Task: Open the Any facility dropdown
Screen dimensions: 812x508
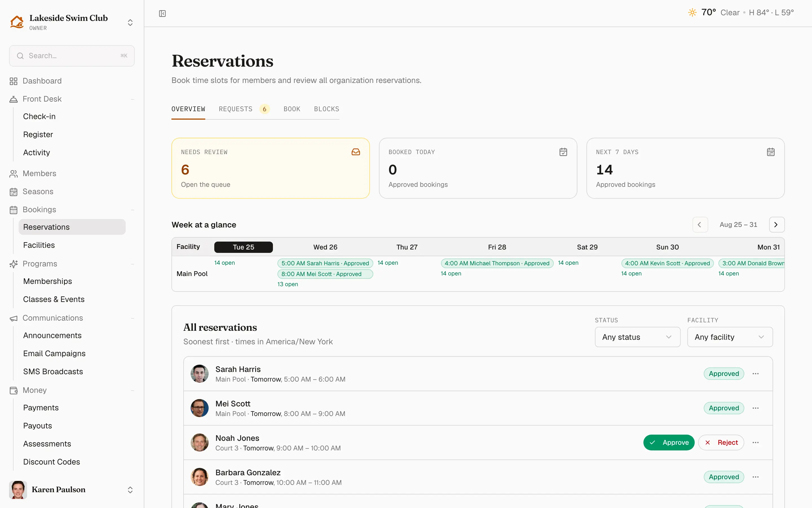Action: [730, 337]
